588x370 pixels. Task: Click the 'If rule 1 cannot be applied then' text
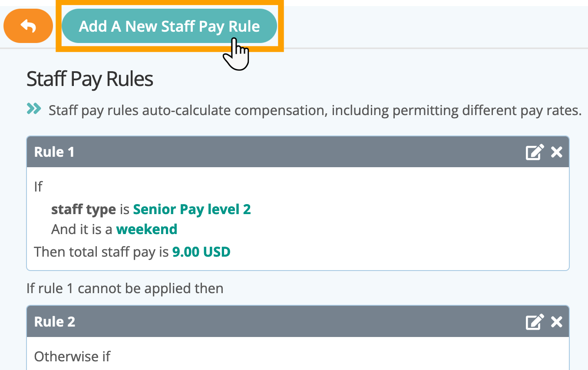point(125,288)
